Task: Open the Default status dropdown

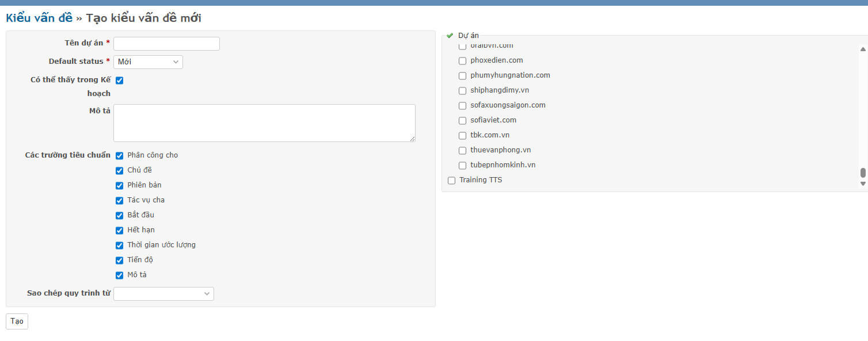Action: tap(148, 62)
